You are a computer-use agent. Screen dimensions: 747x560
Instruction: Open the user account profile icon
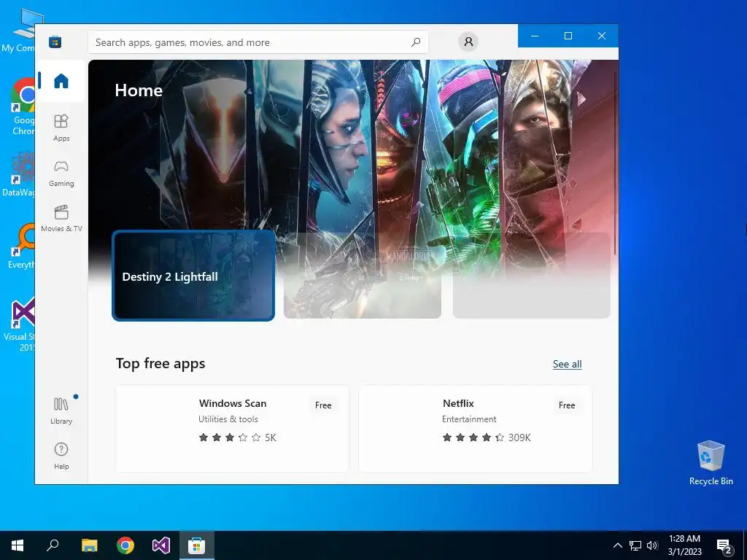(x=468, y=42)
